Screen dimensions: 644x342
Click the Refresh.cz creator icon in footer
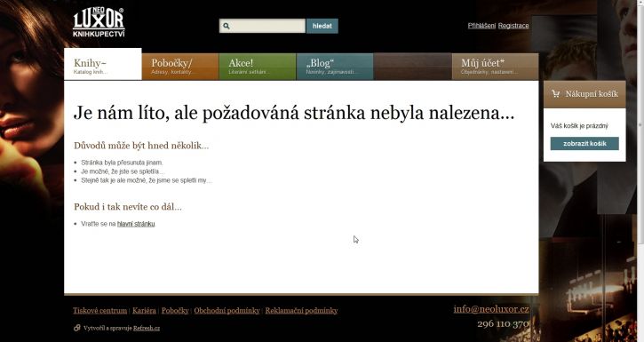point(76,328)
